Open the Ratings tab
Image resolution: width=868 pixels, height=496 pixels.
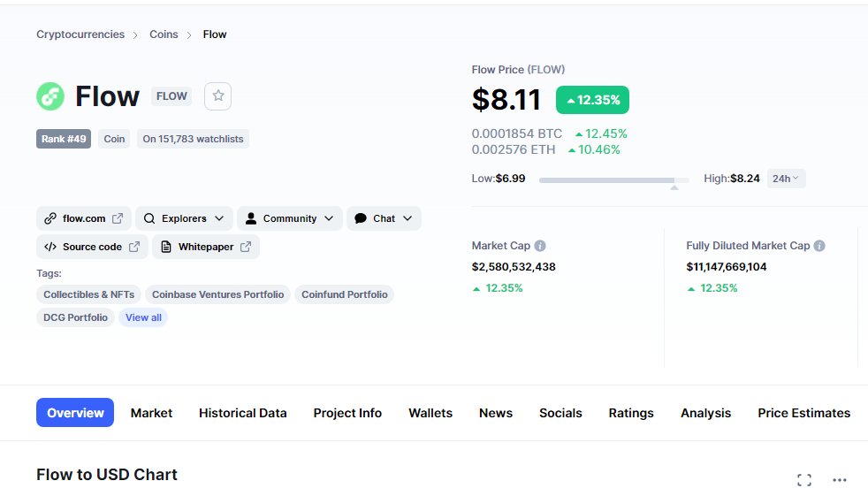point(631,413)
